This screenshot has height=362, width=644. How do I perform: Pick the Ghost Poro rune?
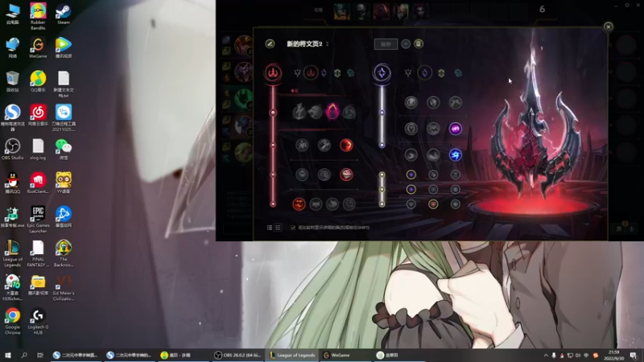click(x=324, y=175)
